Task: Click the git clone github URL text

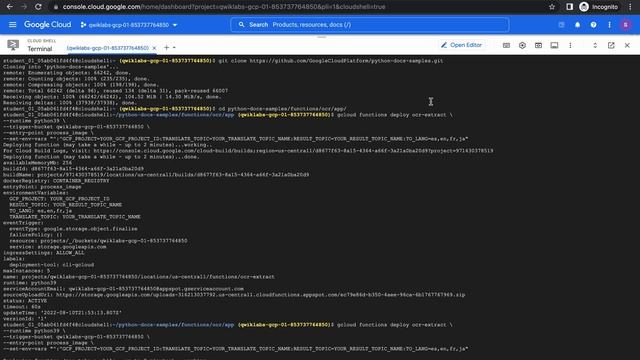Action: [346, 61]
